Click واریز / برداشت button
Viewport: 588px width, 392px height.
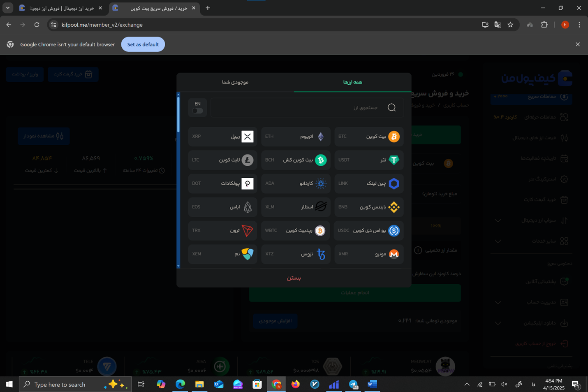point(25,74)
